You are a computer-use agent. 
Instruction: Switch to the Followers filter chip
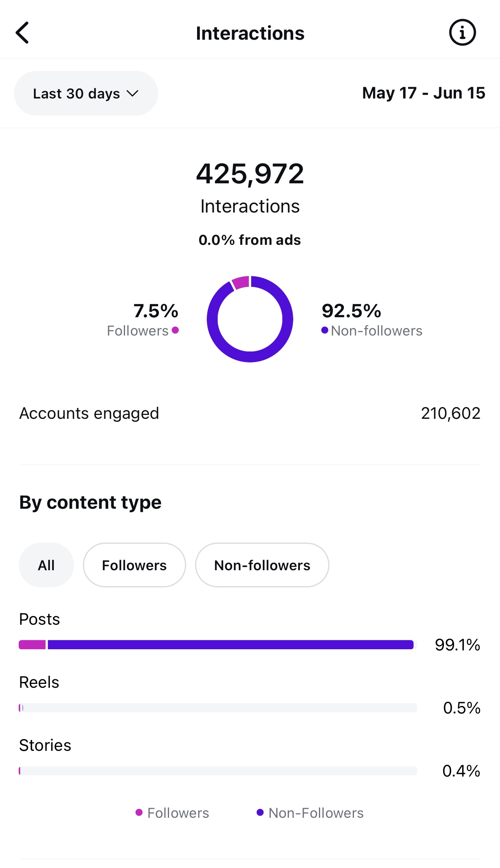(x=134, y=565)
